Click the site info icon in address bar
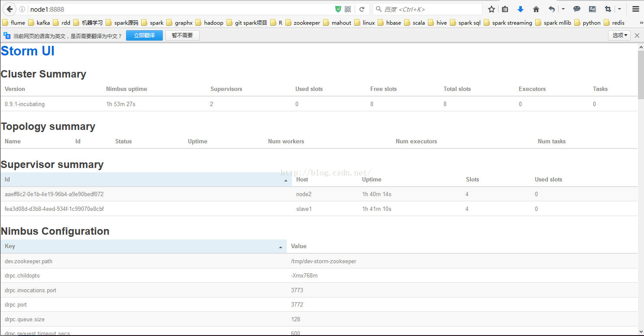Image resolution: width=644 pixels, height=336 pixels. [23, 9]
